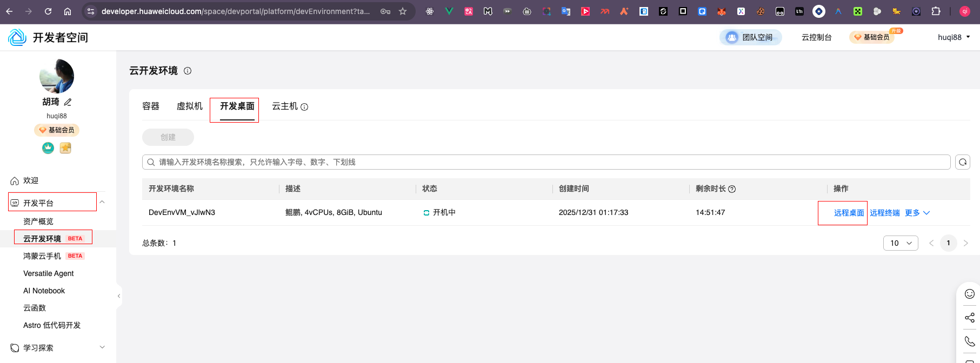This screenshot has height=363, width=980.
Task: Click the environment name search field
Action: pyautogui.click(x=546, y=162)
